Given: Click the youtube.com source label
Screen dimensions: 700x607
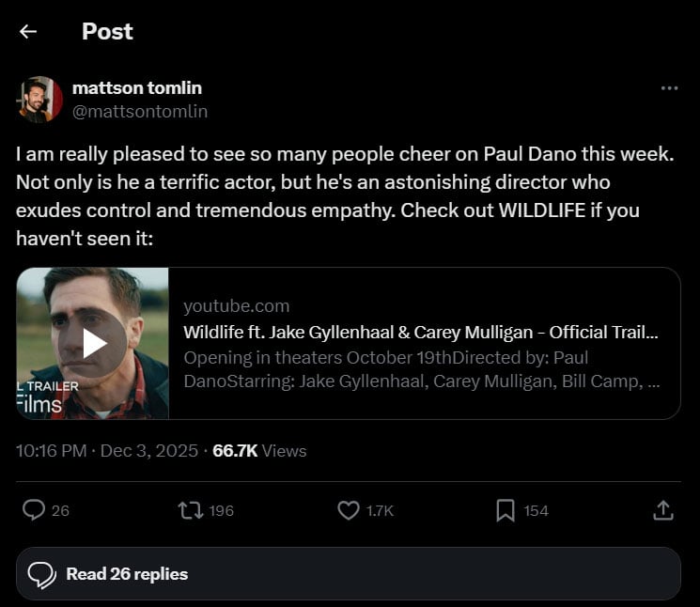Looking at the screenshot, I should click(x=236, y=305).
